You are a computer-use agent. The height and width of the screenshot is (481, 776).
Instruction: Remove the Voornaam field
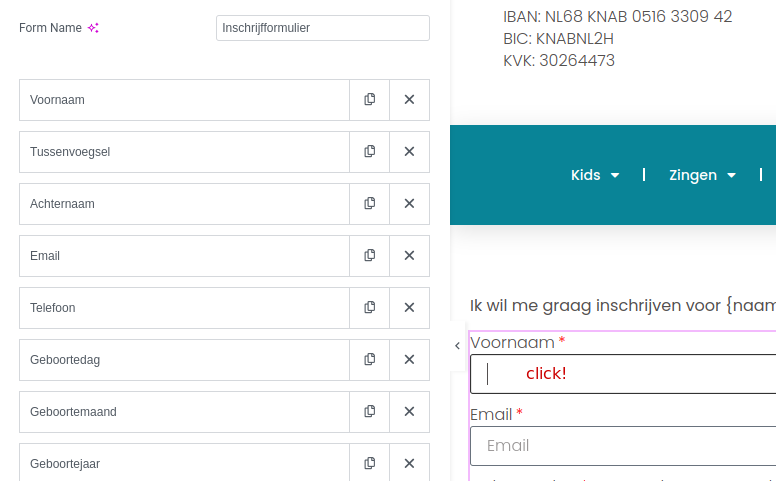409,100
